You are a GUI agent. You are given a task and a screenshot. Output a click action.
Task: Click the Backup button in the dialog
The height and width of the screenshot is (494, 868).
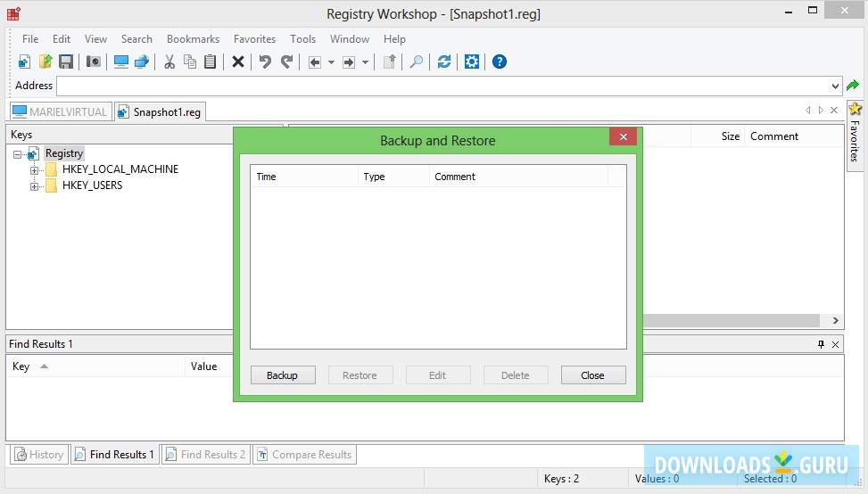tap(283, 375)
